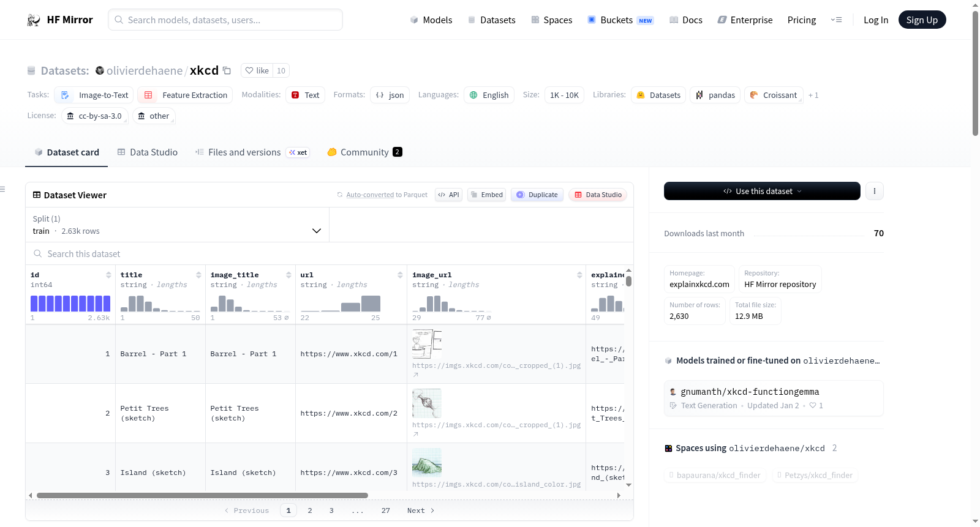Click the olivierdehaene avatar icon

[x=100, y=70]
